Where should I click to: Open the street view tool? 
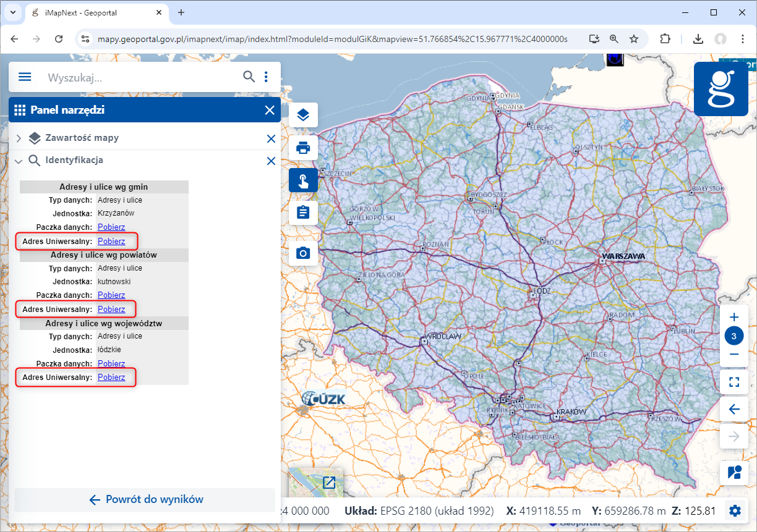point(733,472)
